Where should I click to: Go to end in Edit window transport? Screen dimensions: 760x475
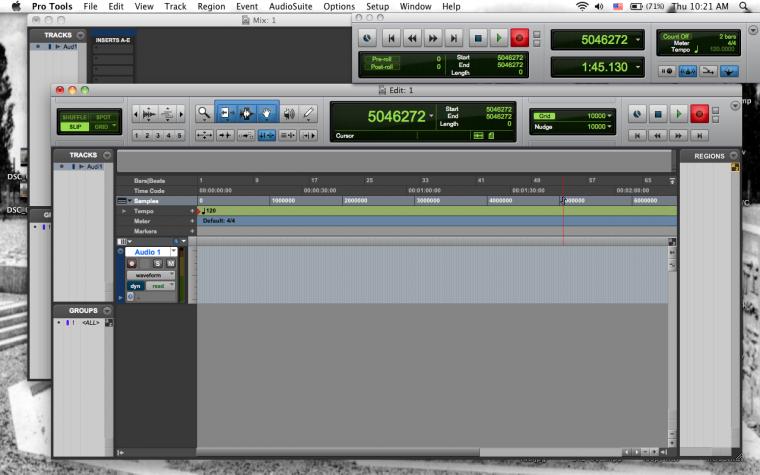coord(699,136)
